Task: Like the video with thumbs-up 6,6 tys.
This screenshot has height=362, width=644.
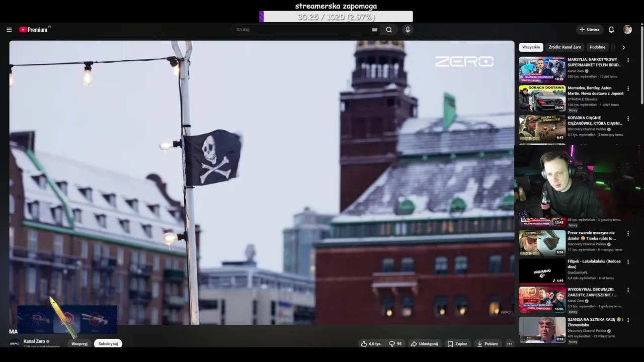Action: pos(371,344)
